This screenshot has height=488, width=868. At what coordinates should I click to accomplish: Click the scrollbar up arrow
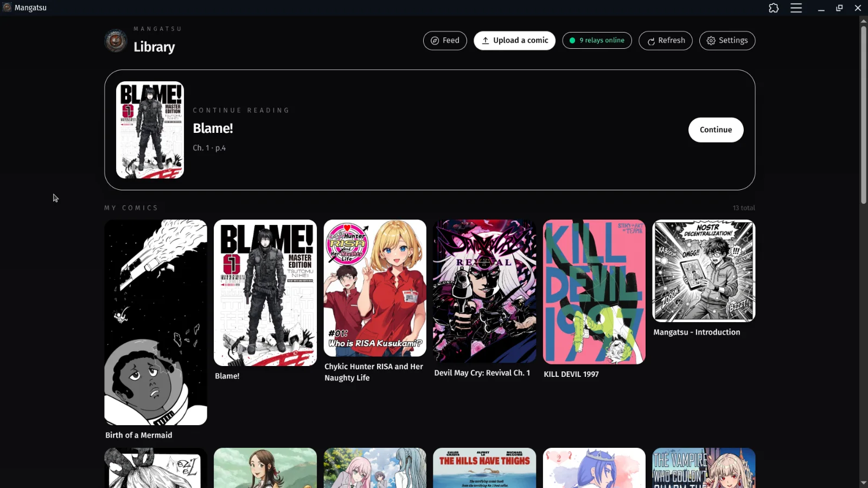tap(863, 21)
